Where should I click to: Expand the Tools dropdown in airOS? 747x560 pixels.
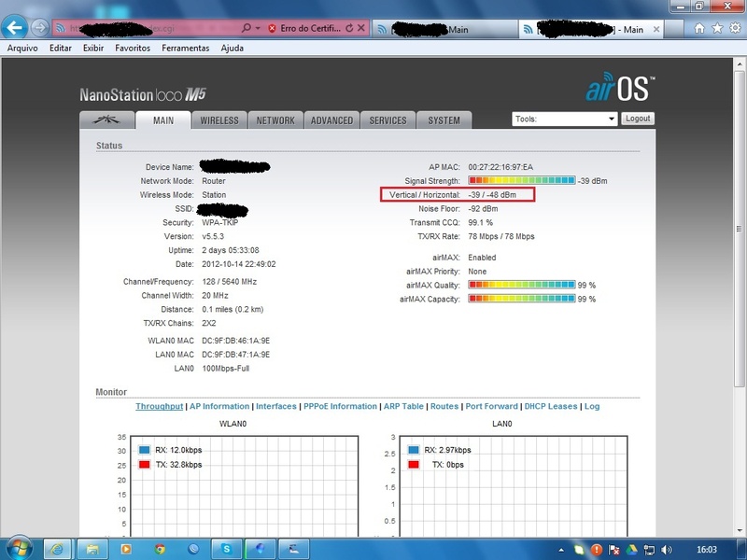pyautogui.click(x=565, y=119)
